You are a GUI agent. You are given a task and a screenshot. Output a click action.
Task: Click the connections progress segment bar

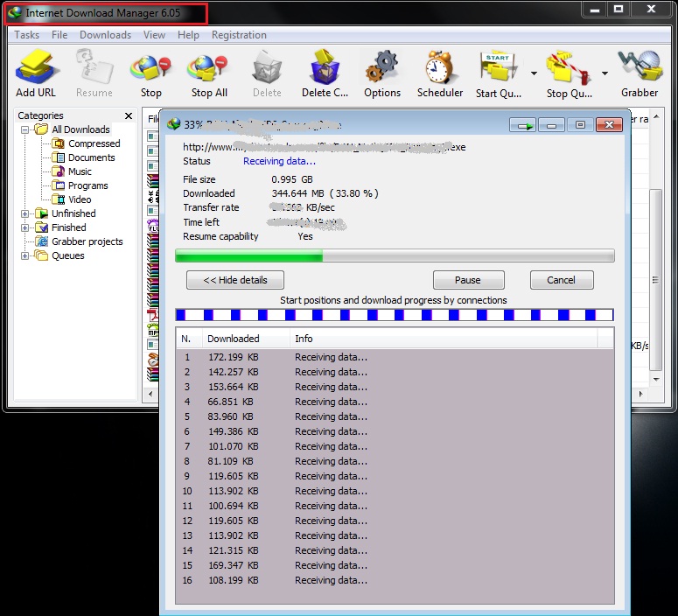pos(395,315)
